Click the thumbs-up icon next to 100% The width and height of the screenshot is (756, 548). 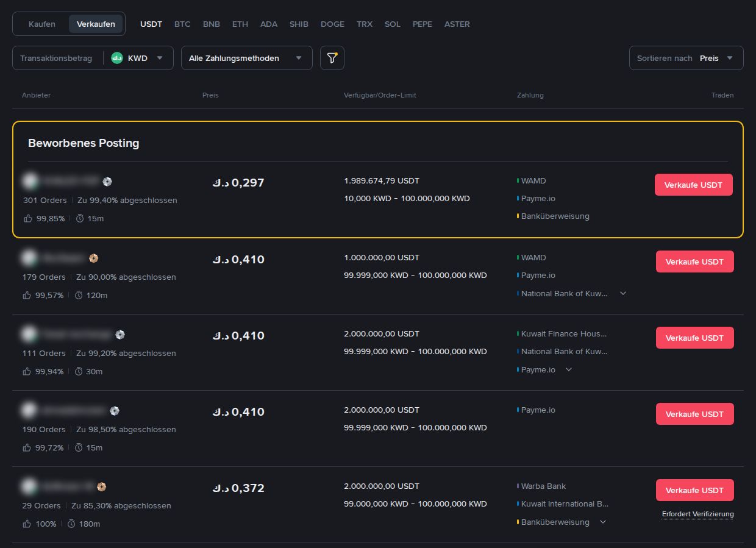point(27,524)
